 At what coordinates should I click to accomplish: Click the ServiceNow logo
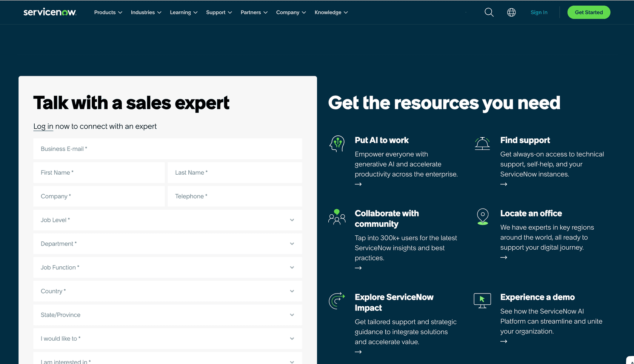(50, 12)
